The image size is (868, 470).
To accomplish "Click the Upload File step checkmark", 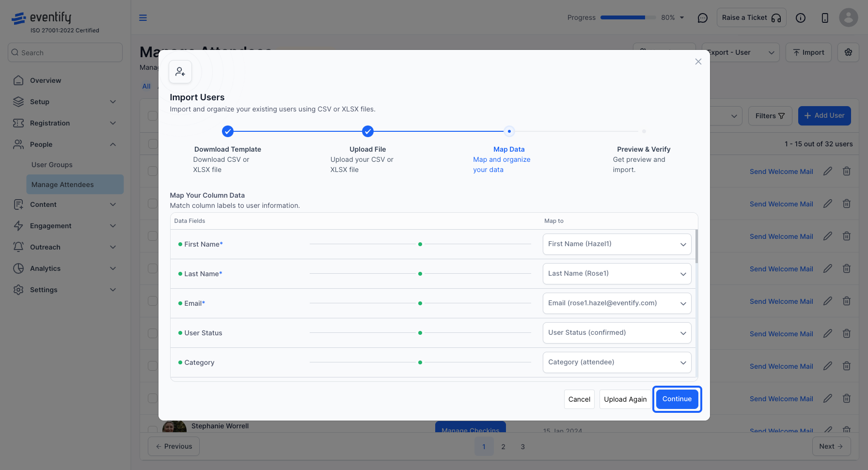I will click(368, 131).
